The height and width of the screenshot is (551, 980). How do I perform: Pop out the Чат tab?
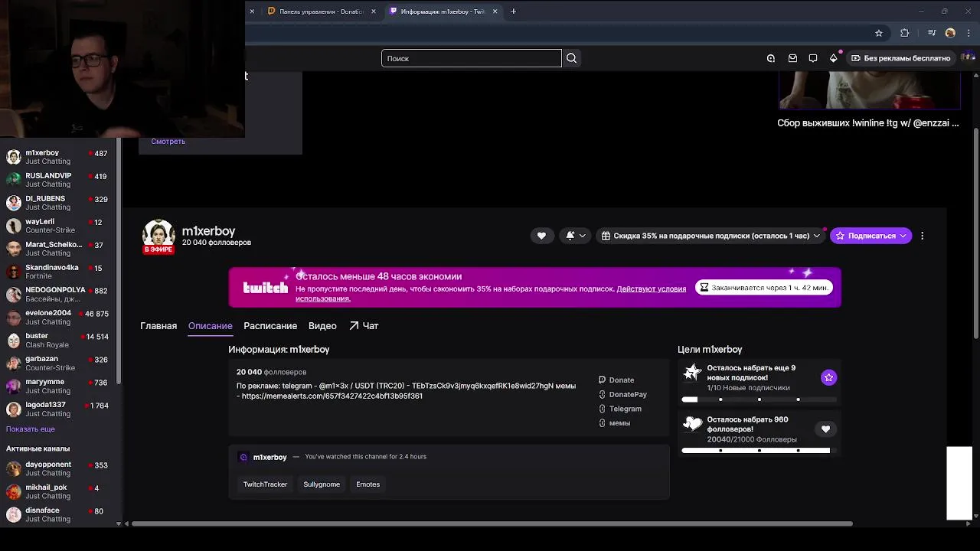click(364, 326)
